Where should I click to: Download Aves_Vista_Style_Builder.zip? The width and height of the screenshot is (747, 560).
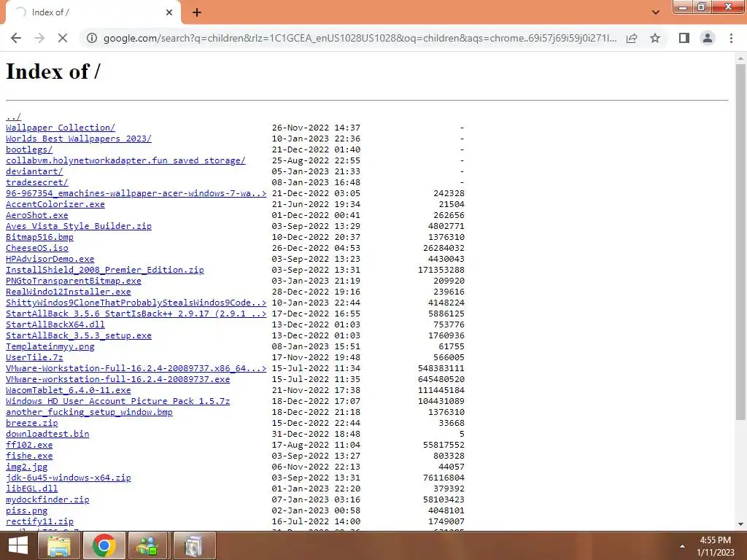point(79,226)
